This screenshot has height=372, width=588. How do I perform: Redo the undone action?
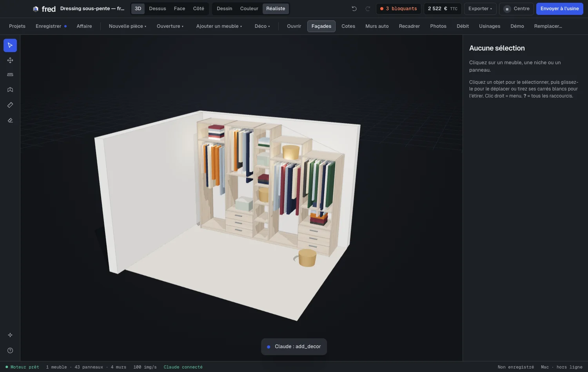pos(368,9)
